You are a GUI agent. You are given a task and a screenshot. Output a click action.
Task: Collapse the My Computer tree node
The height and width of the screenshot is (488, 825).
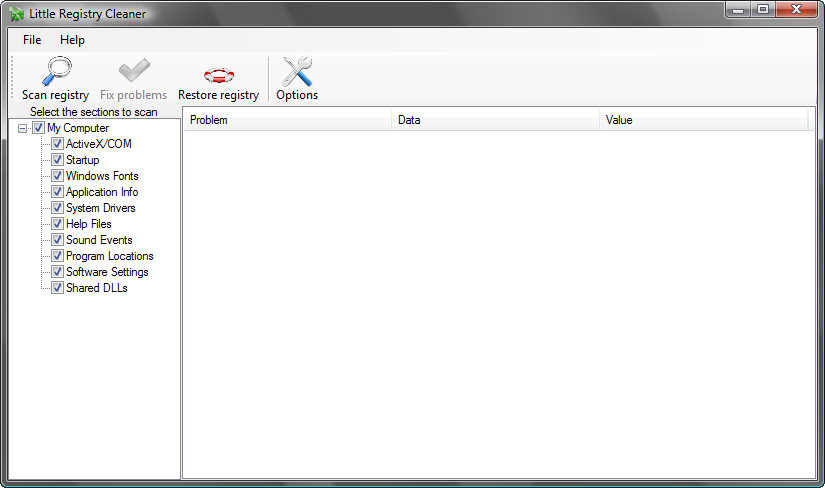22,128
